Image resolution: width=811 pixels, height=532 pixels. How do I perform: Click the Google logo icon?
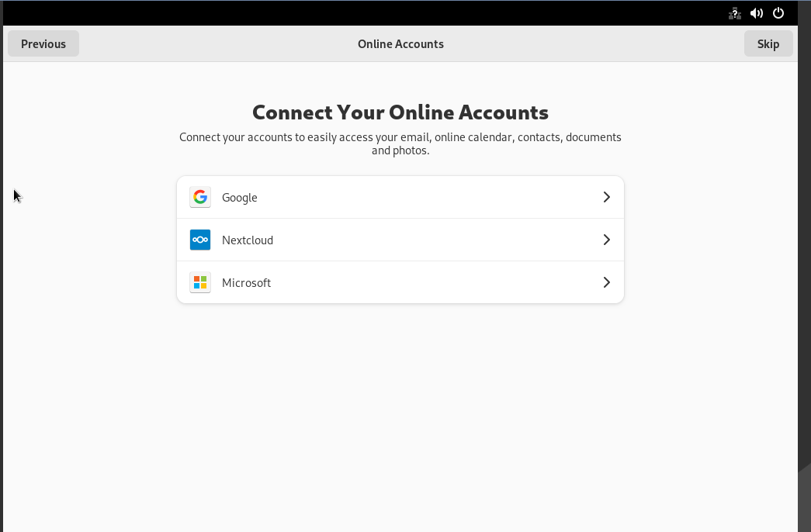click(200, 197)
